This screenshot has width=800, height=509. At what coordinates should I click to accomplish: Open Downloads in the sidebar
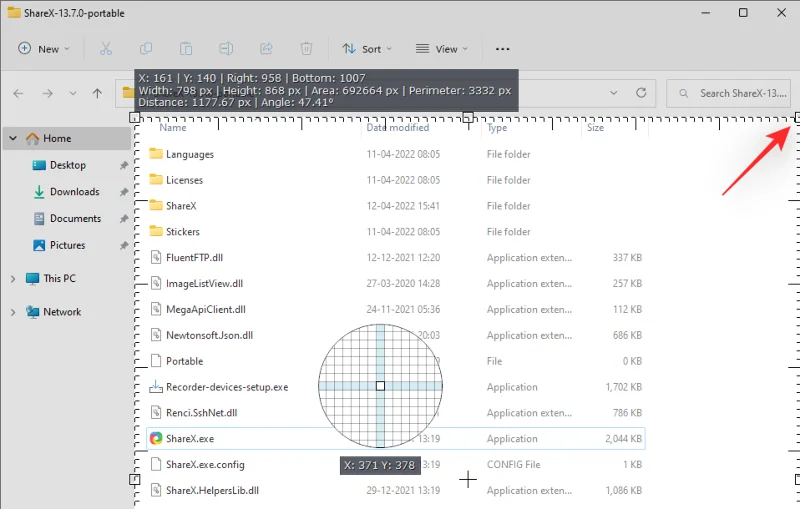74,192
